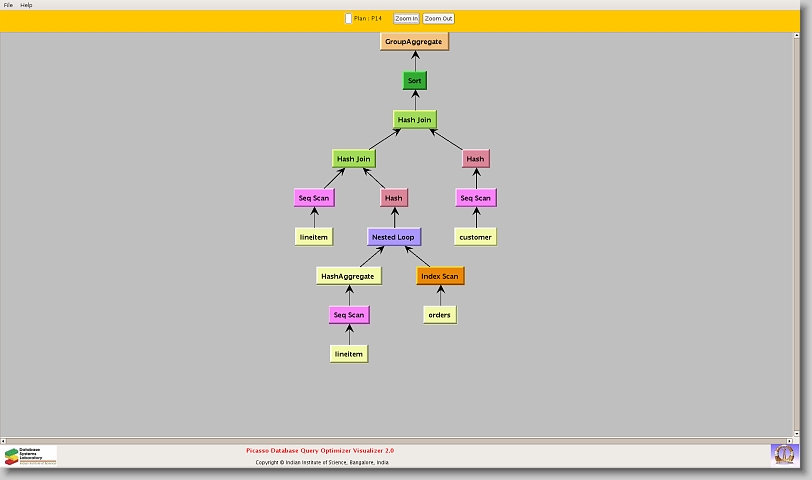The image size is (812, 480).
Task: Click the white Plan P14 color box
Action: tap(348, 18)
